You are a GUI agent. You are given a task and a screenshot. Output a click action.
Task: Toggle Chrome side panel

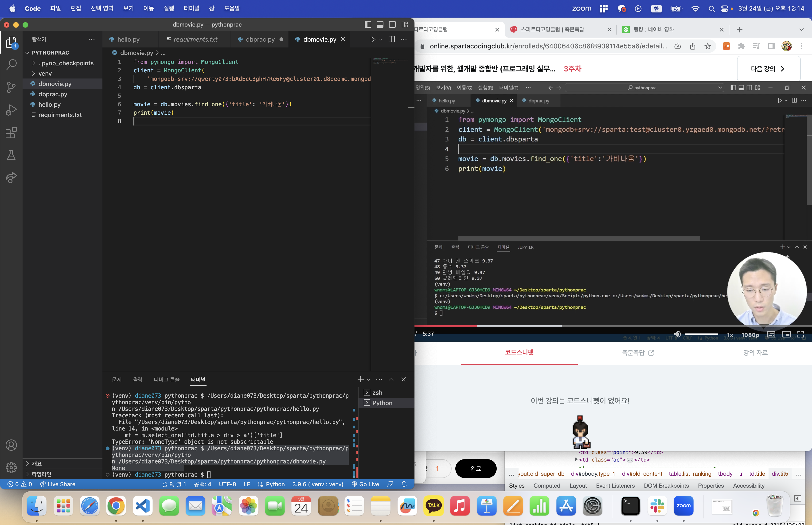point(771,46)
